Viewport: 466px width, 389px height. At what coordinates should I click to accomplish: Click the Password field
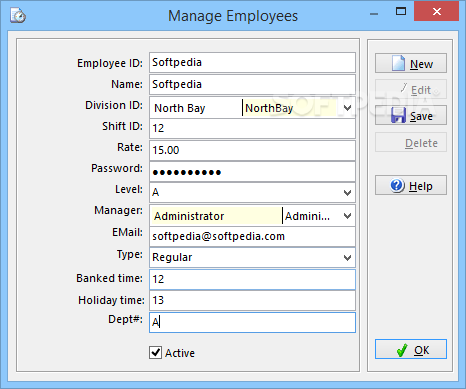coord(252,172)
